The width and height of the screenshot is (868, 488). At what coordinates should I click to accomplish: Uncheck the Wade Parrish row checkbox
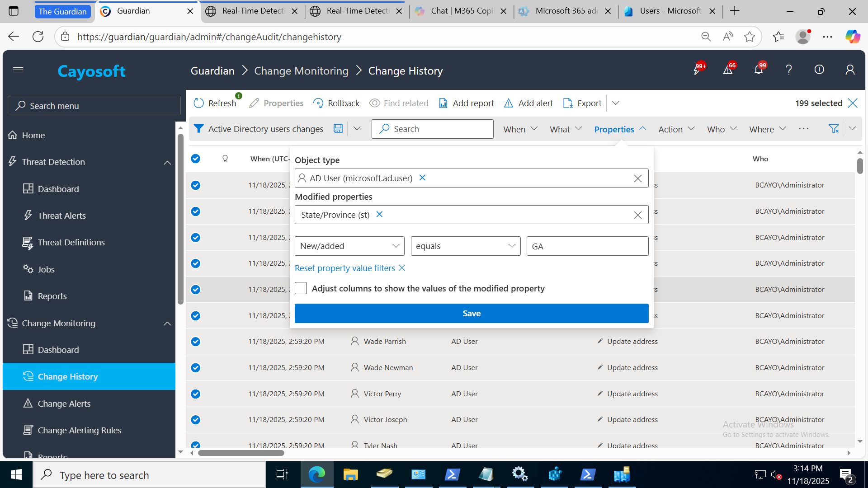pos(195,342)
